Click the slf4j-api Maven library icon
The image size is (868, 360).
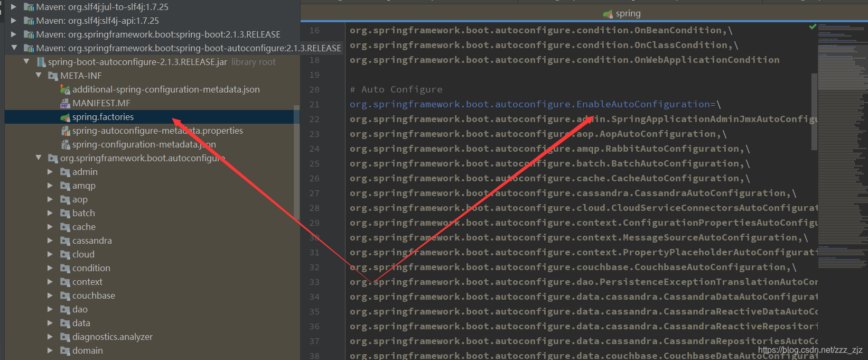click(29, 21)
